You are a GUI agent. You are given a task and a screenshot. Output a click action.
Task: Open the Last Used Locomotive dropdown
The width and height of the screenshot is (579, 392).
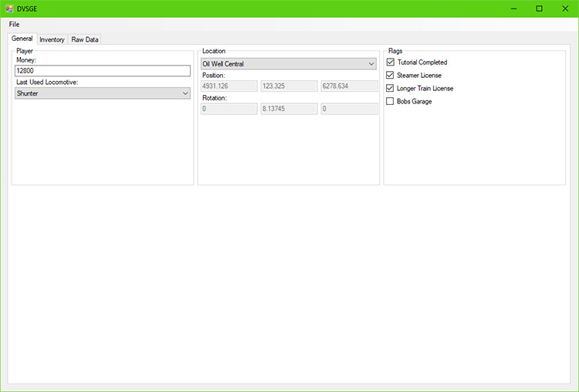103,93
